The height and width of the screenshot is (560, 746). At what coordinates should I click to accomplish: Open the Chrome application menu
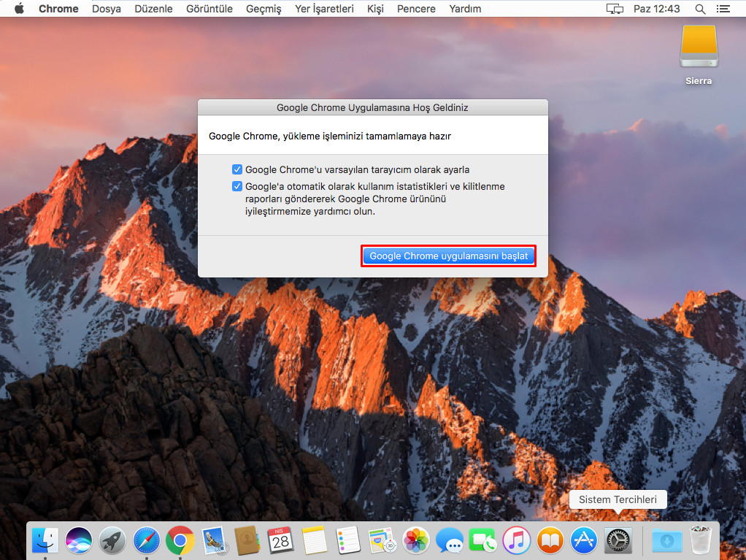pos(58,9)
